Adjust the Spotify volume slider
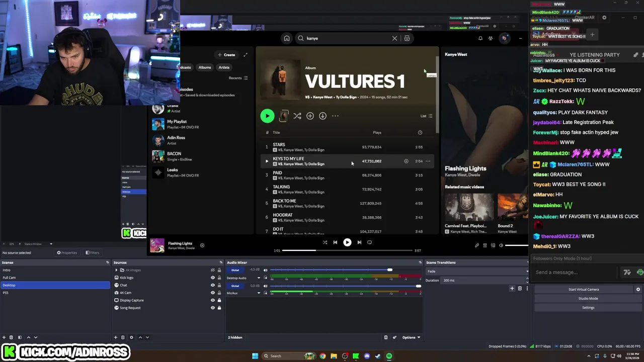 517,245
